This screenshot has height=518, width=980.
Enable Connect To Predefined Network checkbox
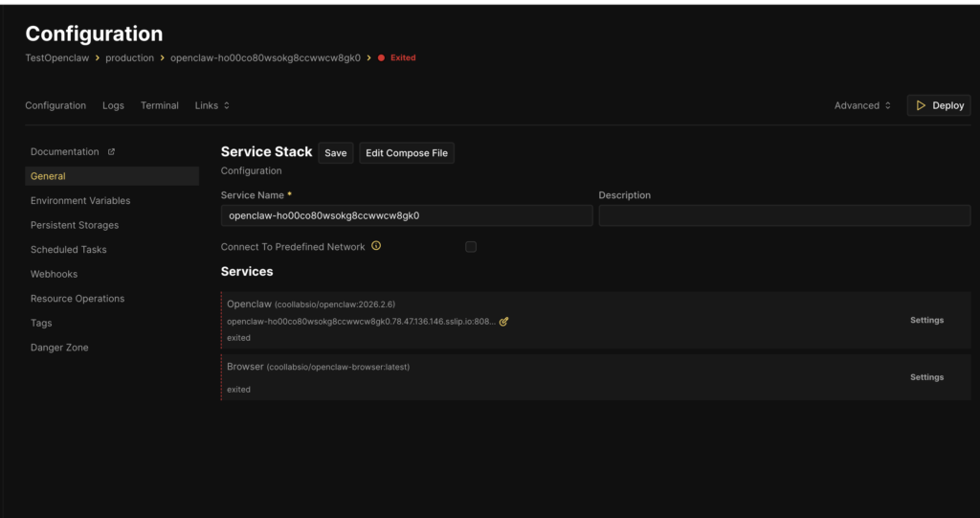point(471,247)
